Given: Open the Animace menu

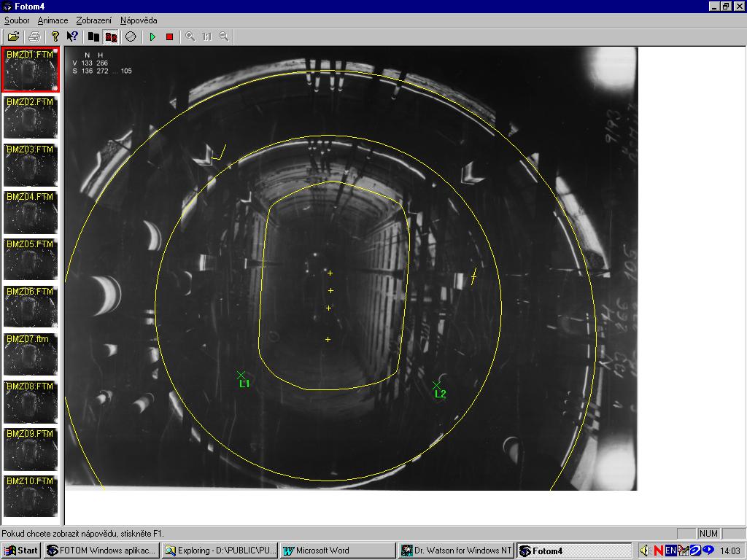Looking at the screenshot, I should 53,20.
